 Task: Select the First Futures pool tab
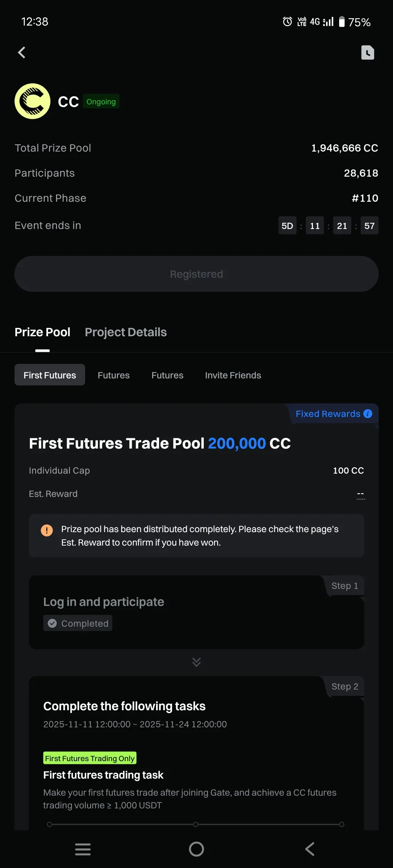tap(50, 375)
